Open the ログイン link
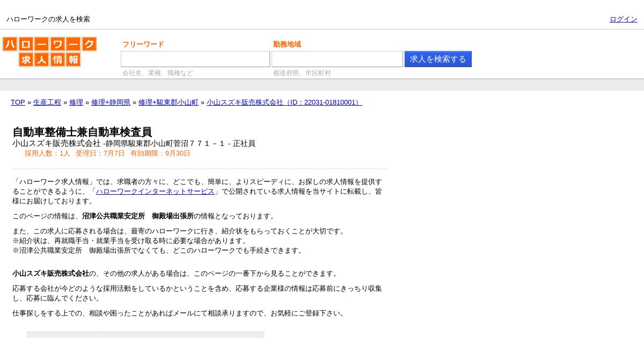 pyautogui.click(x=624, y=19)
